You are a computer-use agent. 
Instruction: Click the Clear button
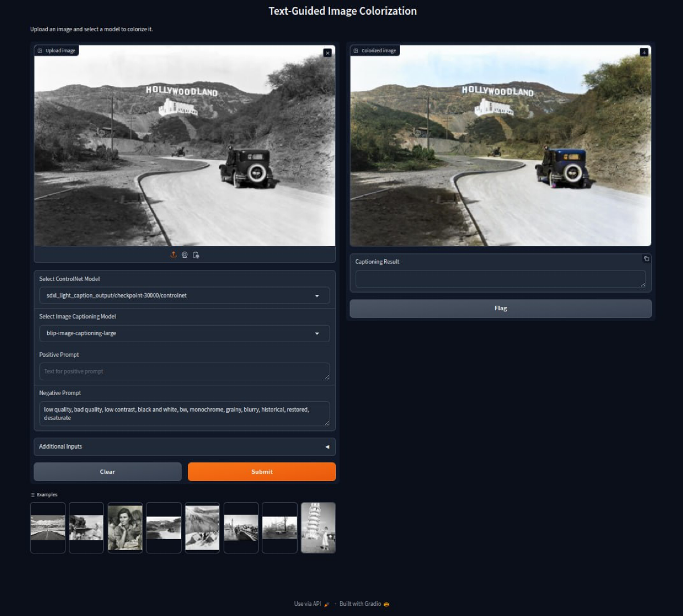click(108, 472)
